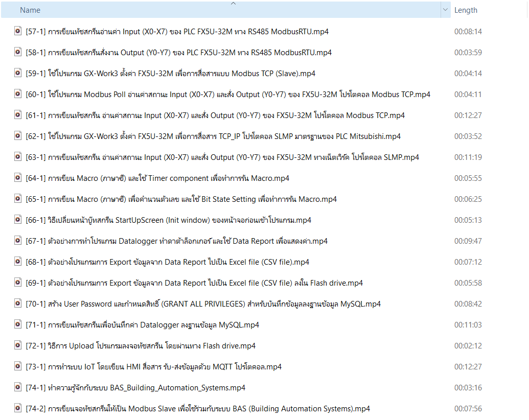Screen dimensions: 529x420
Task: Click the [65-1] Bit State Setting Macro file
Action: (181, 199)
